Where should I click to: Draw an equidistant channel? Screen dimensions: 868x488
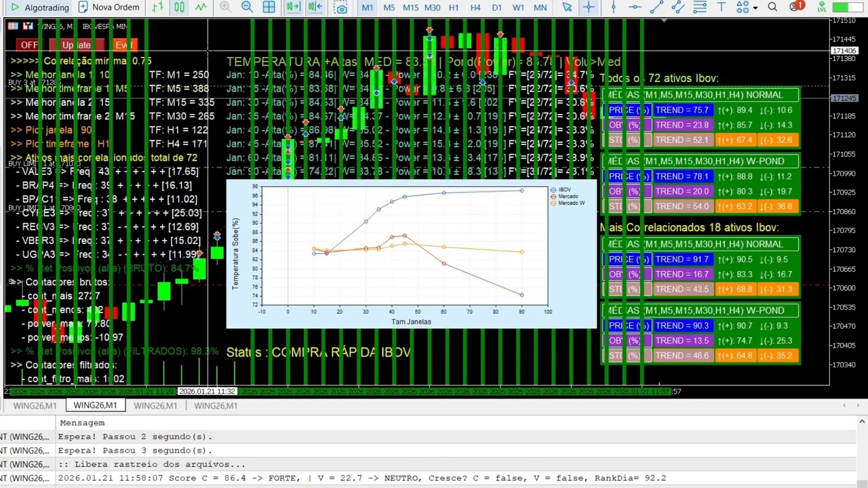point(678,7)
